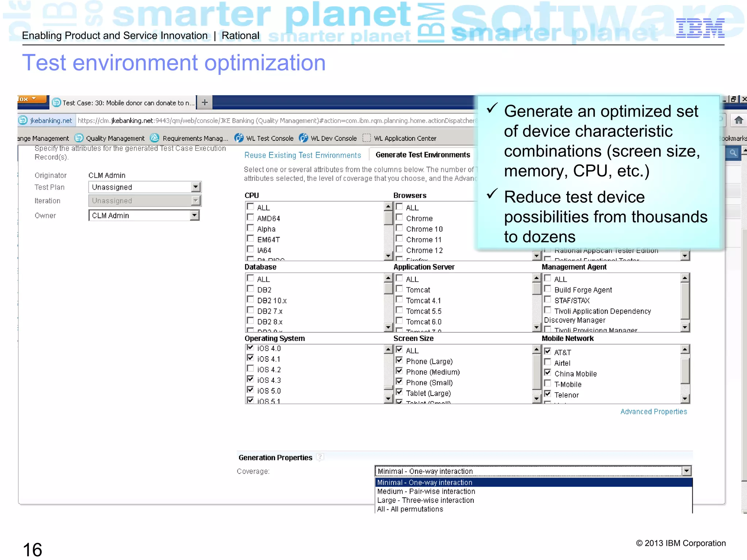Uncheck the iOS 4.3 checkbox
The image size is (747, 560).
click(x=251, y=379)
